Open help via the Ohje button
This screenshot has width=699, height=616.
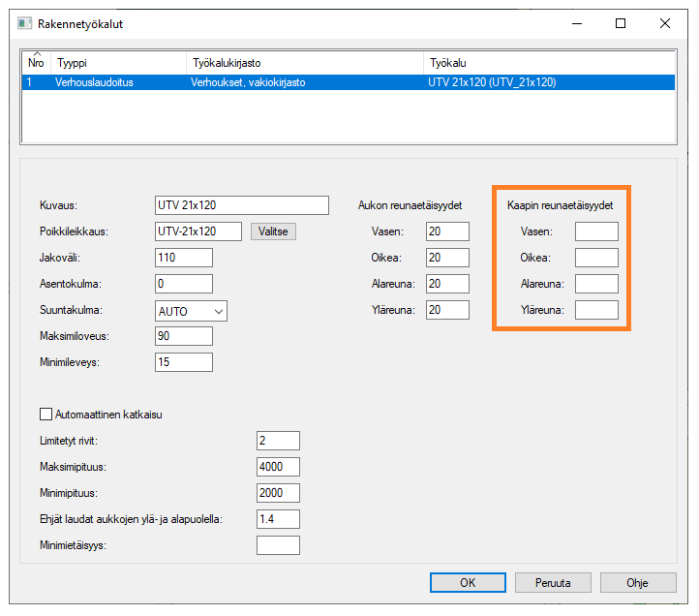coord(637,583)
